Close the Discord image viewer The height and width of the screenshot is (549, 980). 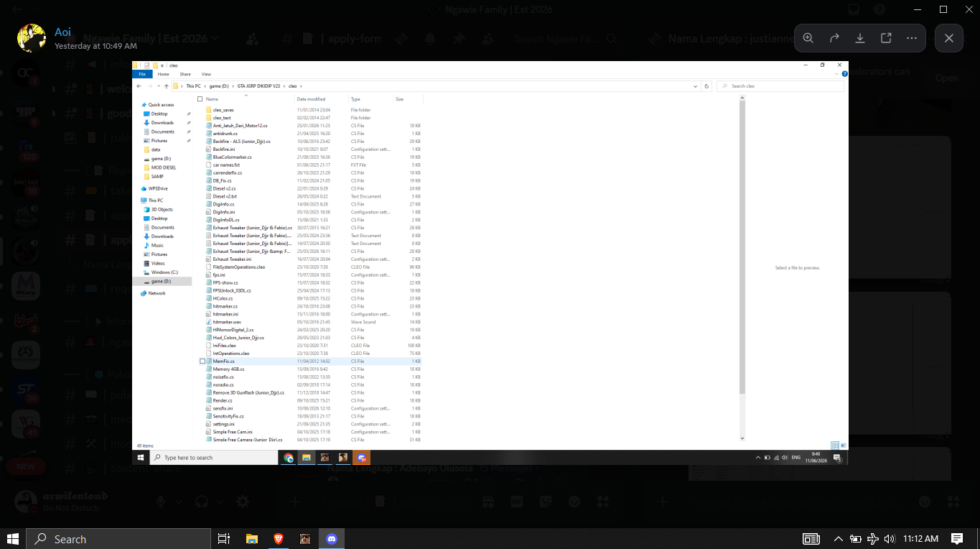click(x=949, y=38)
